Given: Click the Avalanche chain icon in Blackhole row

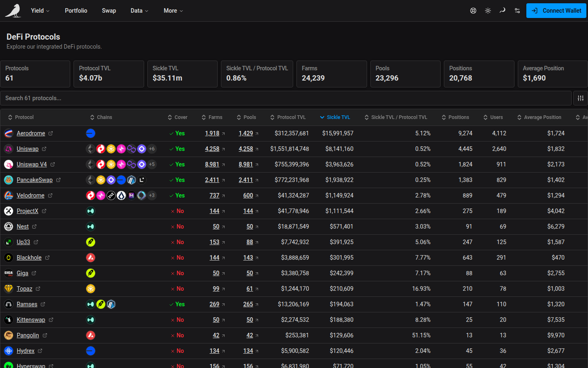Looking at the screenshot, I should 91,258.
